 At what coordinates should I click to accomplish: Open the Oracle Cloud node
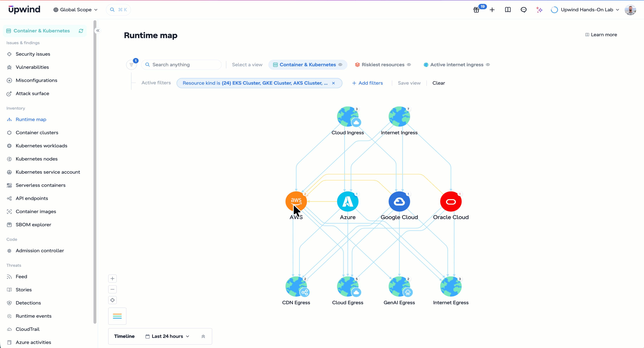[x=451, y=202]
